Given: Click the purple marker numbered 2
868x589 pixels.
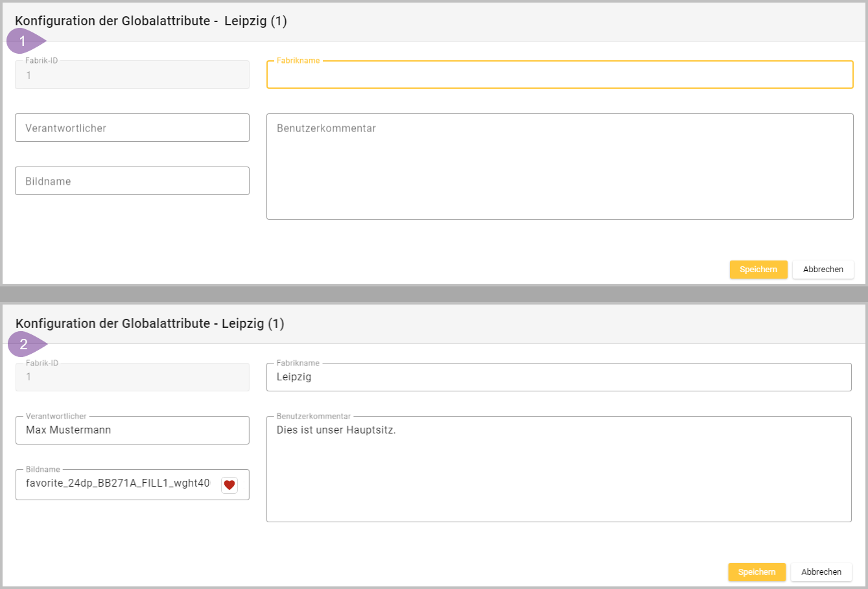Looking at the screenshot, I should (25, 344).
